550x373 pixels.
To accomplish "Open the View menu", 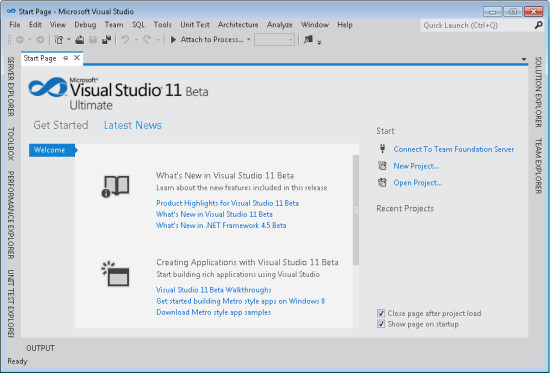I will click(58, 25).
